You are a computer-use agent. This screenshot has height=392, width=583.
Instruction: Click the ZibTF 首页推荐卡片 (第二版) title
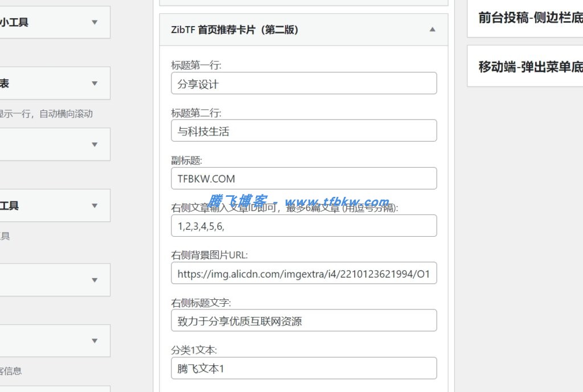235,30
